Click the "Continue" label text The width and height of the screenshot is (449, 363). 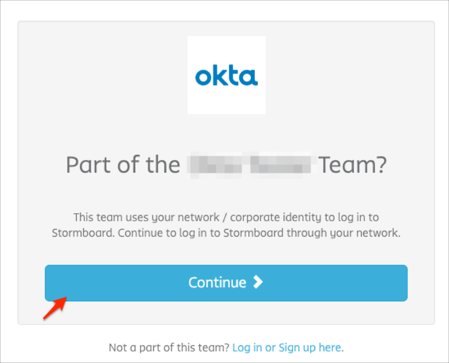click(217, 283)
